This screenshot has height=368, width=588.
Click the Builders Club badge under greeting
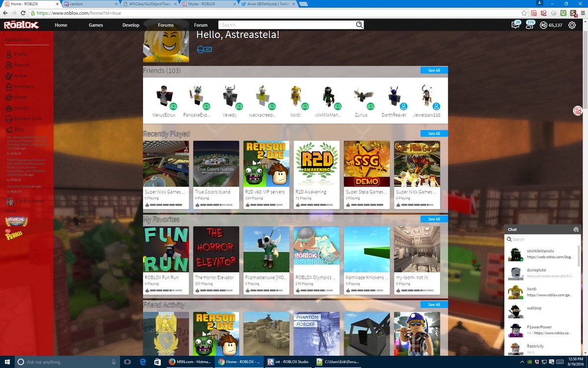(204, 49)
